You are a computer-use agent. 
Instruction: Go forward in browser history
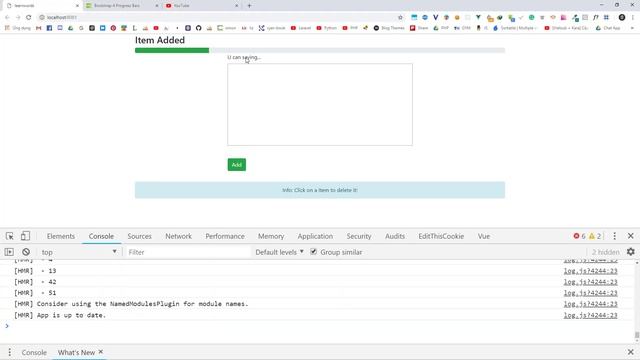click(x=18, y=17)
